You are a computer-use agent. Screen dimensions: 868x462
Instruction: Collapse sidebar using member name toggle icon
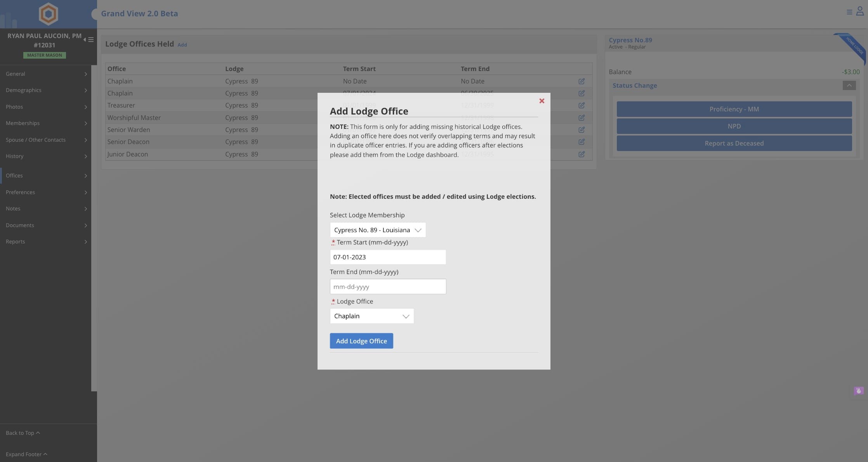89,40
